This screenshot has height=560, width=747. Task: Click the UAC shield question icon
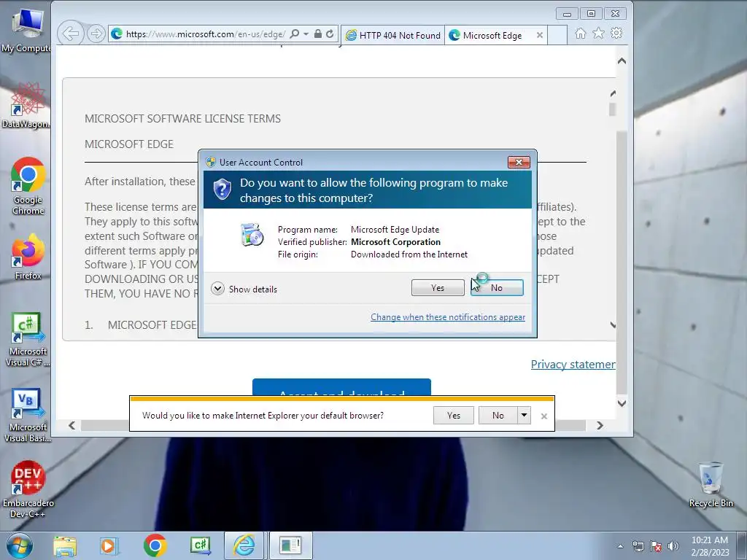(222, 190)
